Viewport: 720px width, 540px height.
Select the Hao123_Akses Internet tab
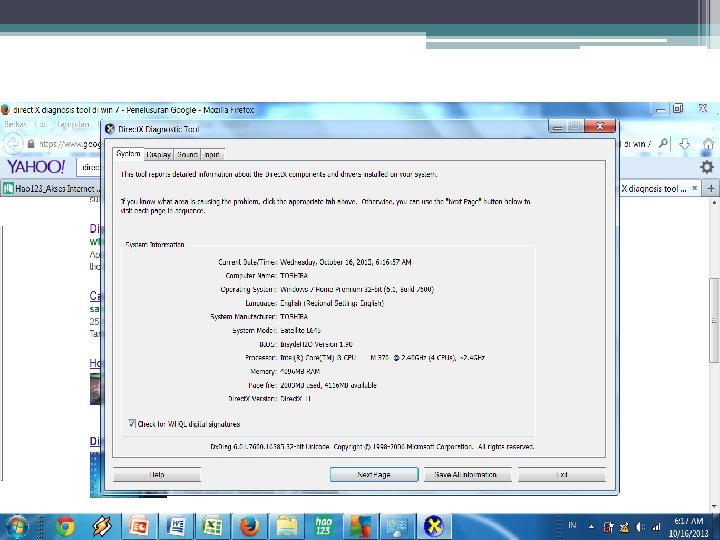tap(51, 188)
